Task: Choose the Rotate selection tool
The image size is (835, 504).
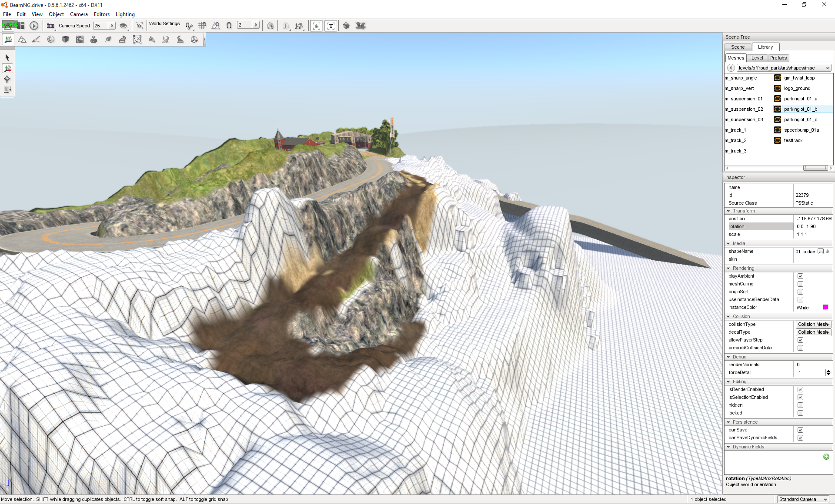Action: coord(7,79)
